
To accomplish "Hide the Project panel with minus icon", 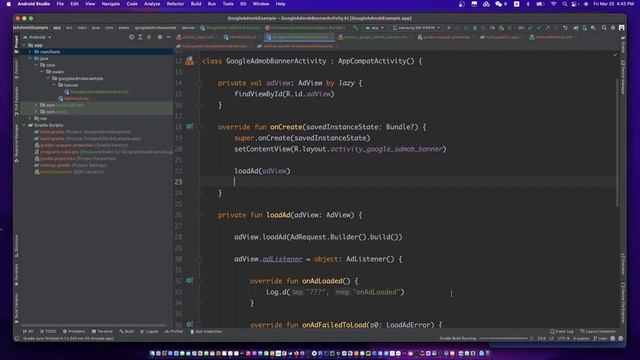I will click(x=168, y=37).
